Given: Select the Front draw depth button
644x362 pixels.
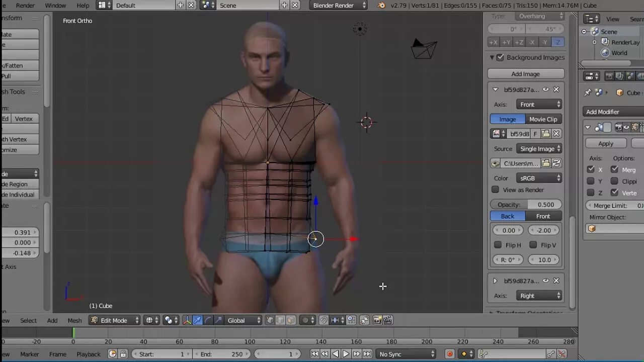Looking at the screenshot, I should 543,216.
